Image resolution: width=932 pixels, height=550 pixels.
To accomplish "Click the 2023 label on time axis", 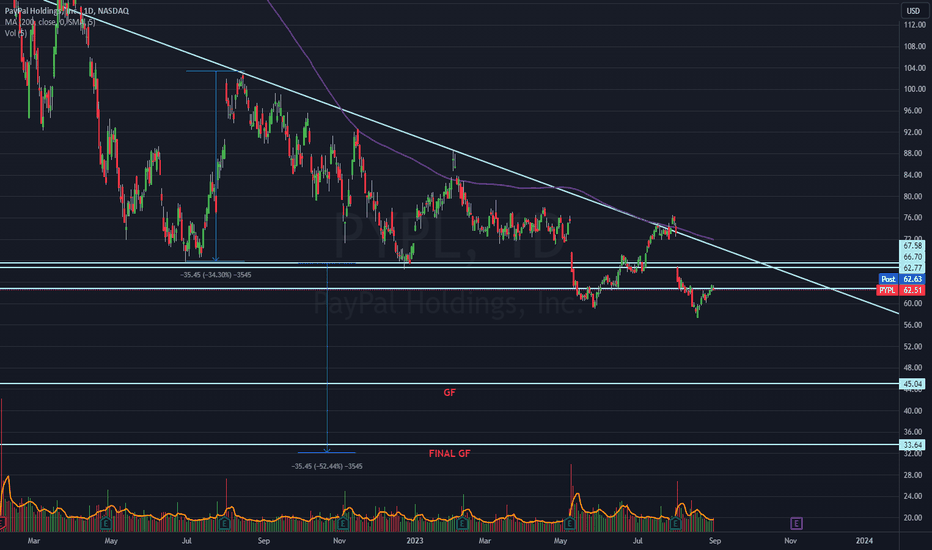I will click(414, 540).
